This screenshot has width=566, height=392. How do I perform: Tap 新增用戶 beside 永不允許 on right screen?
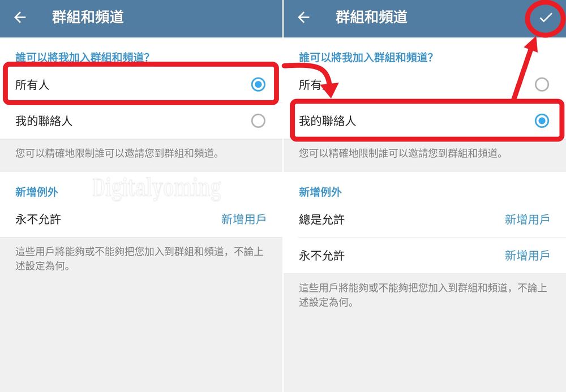pos(527,255)
